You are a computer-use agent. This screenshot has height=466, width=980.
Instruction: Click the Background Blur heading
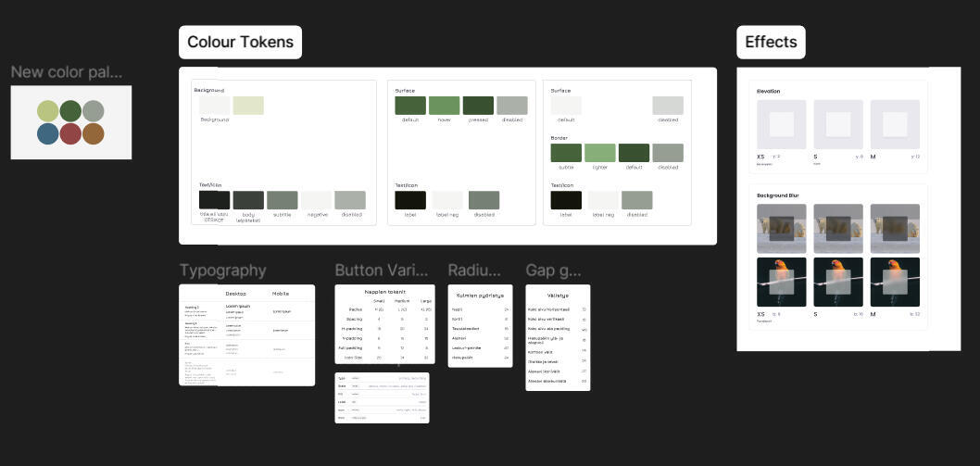tap(777, 195)
